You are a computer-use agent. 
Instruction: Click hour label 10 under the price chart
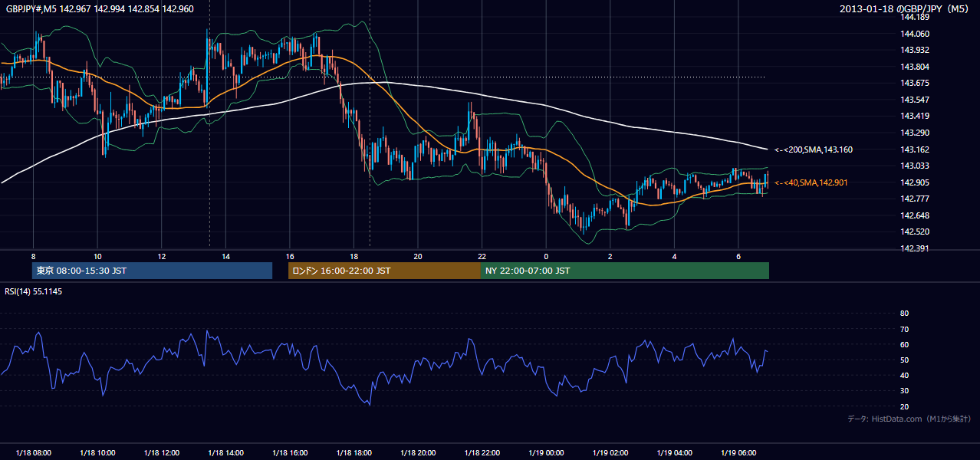(97, 256)
